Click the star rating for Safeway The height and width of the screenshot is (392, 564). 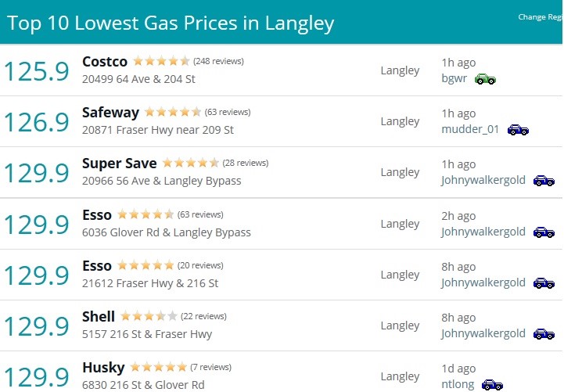tap(173, 112)
